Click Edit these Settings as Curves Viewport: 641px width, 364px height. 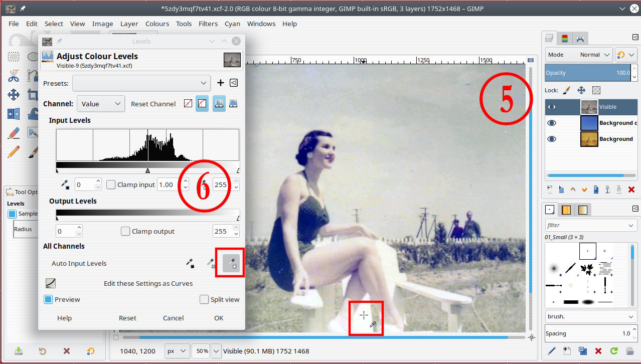148,283
